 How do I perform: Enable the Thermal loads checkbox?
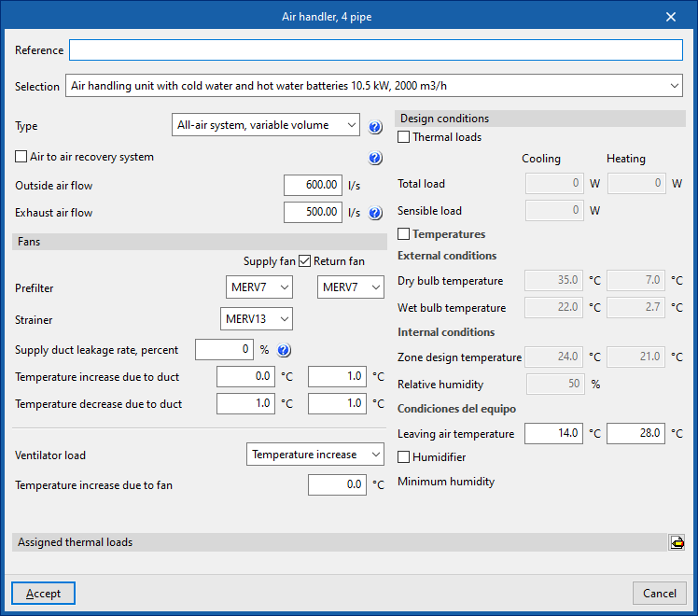pos(403,137)
